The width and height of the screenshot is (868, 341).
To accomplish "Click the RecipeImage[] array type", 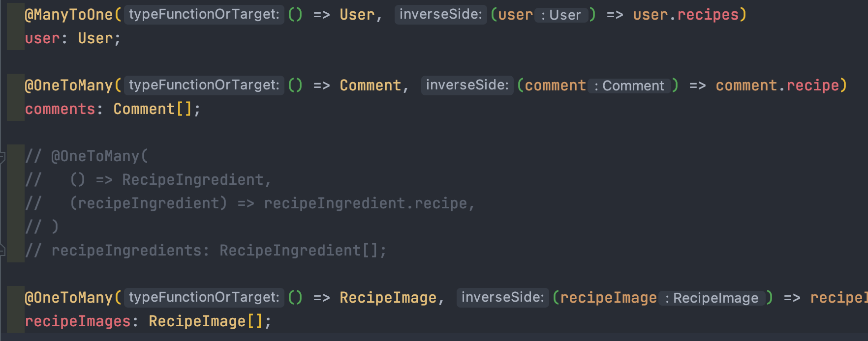I will point(206,321).
